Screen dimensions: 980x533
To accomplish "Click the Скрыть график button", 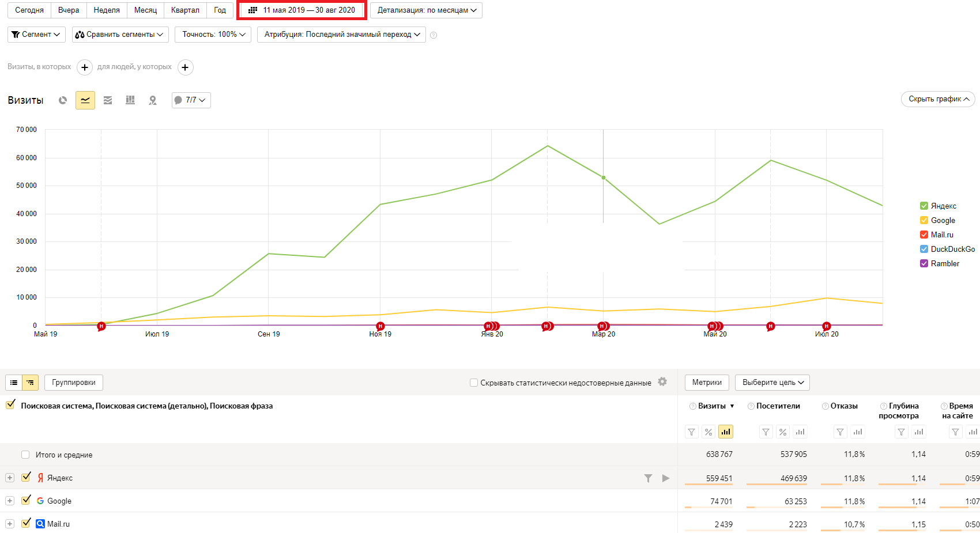I will coord(938,99).
